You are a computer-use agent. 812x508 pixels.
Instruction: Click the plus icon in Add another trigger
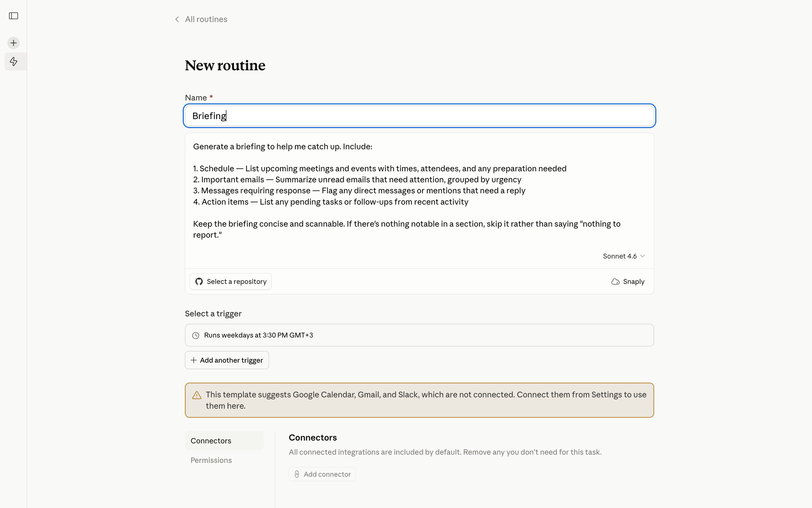point(194,360)
